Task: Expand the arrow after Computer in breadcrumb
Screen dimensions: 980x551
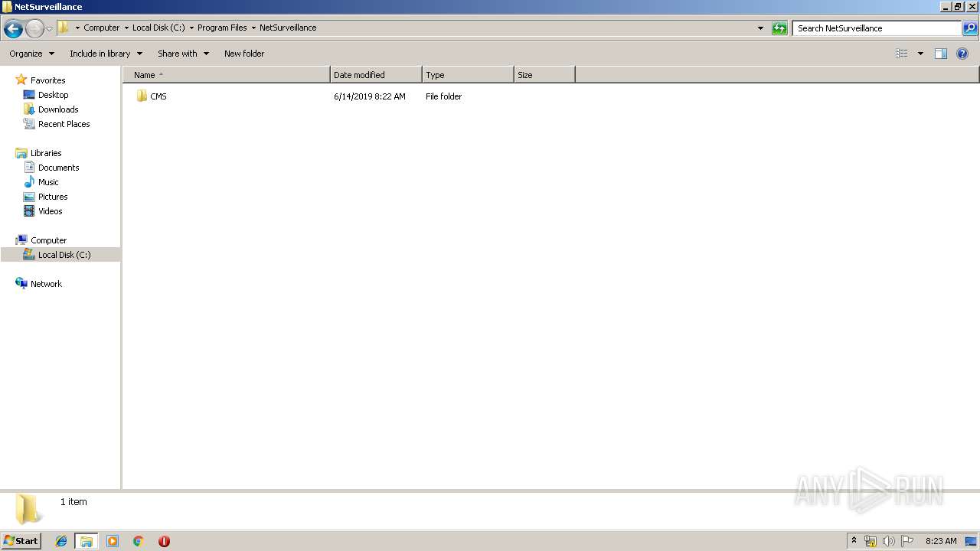Action: pos(126,28)
